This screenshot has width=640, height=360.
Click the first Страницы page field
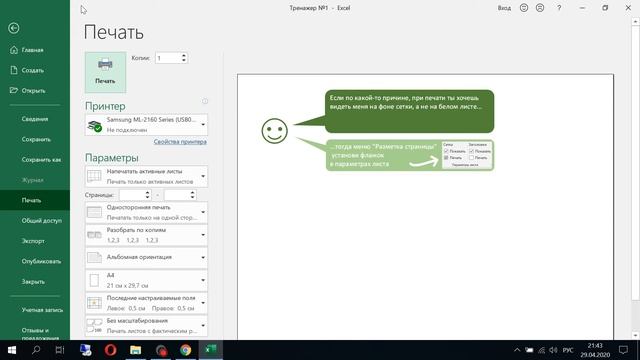coord(131,195)
